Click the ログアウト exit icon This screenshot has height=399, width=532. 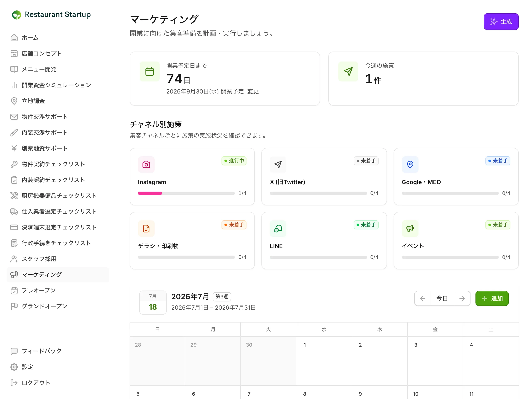point(14,383)
